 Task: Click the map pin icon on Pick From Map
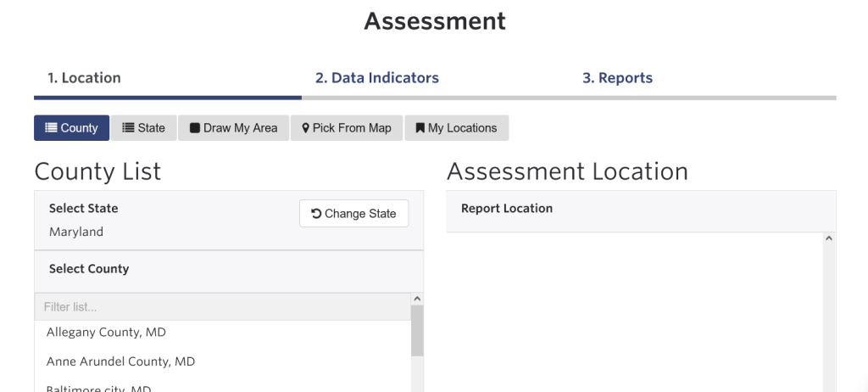[x=305, y=128]
